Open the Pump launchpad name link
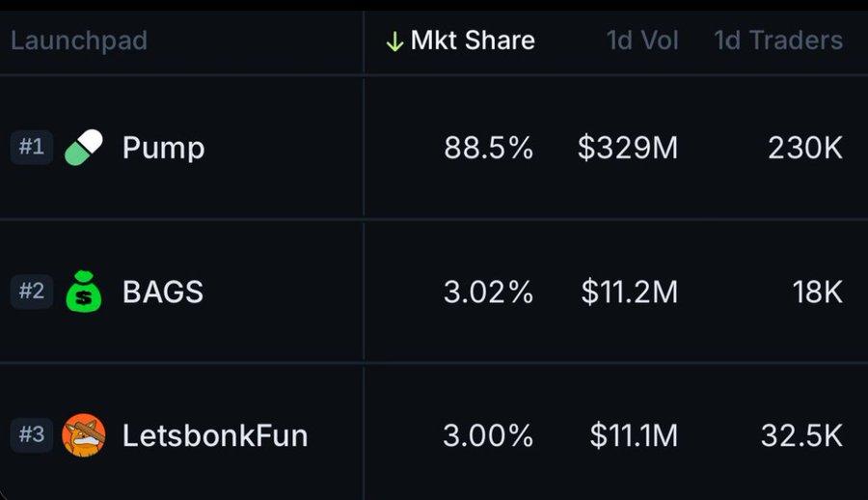The width and height of the screenshot is (868, 500). click(x=163, y=149)
